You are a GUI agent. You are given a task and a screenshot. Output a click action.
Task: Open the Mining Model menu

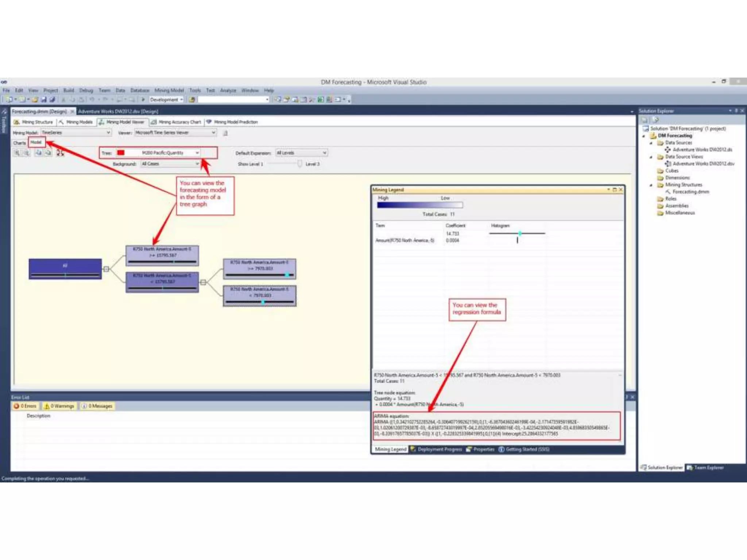tap(169, 90)
